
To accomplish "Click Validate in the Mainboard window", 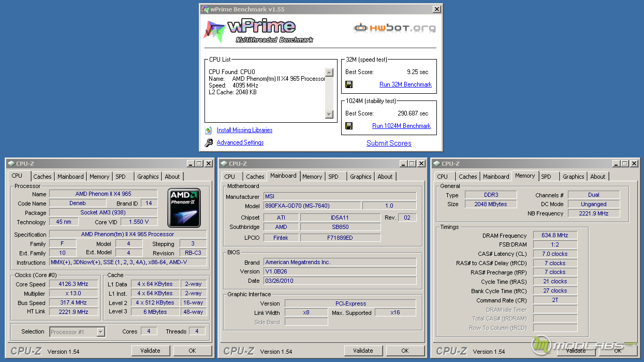I will [363, 351].
